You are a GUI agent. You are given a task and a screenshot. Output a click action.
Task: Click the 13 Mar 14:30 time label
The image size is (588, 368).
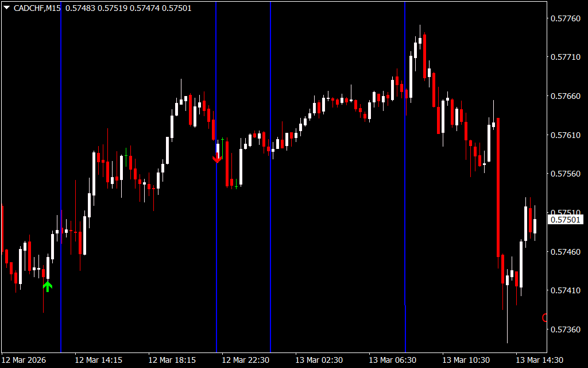coord(539,360)
